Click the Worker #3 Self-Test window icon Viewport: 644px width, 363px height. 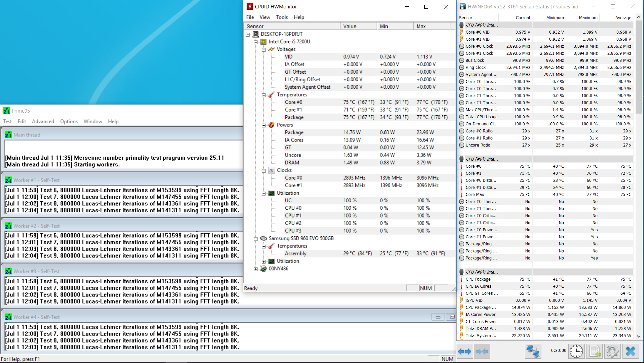click(x=8, y=271)
